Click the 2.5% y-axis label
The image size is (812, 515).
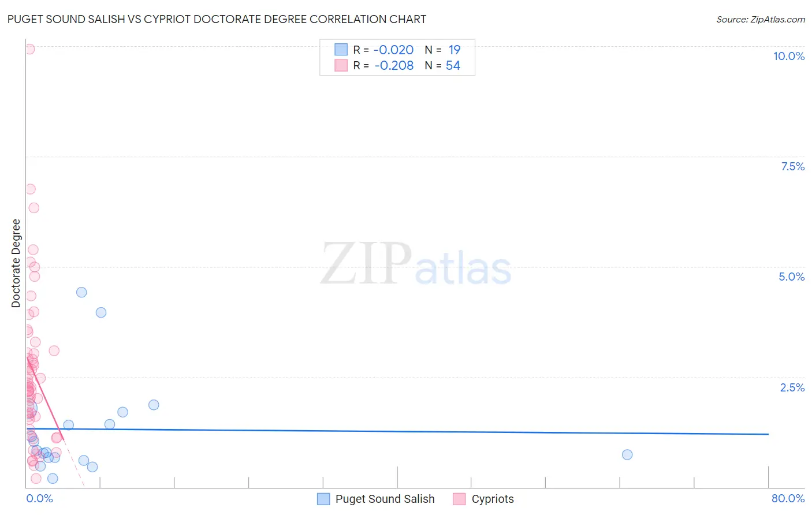(x=792, y=387)
